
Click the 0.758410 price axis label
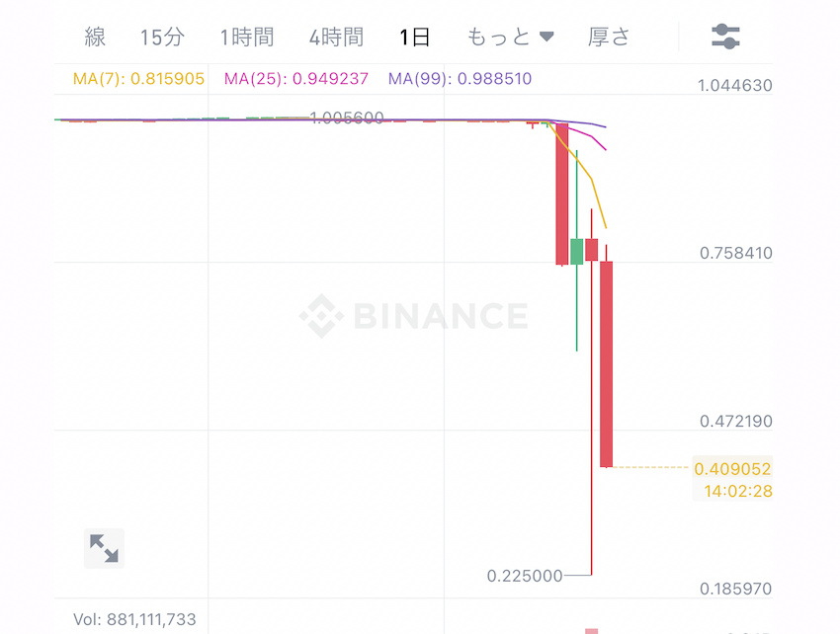coord(735,253)
